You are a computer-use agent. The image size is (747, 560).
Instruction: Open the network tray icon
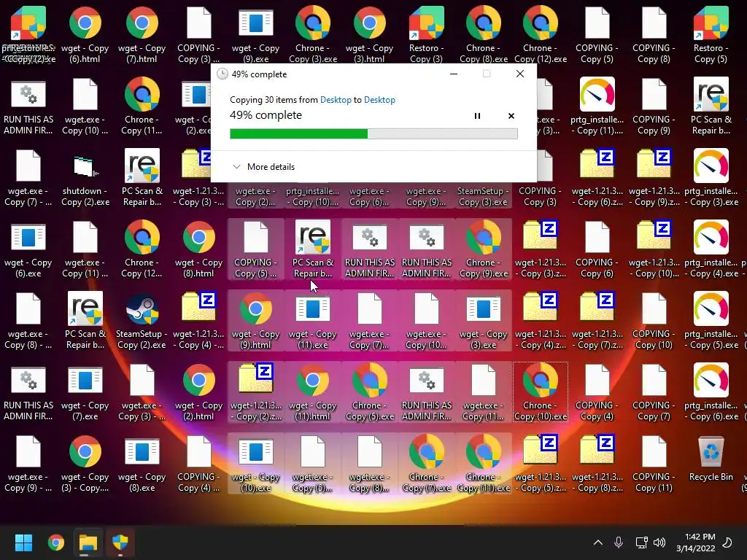click(641, 542)
